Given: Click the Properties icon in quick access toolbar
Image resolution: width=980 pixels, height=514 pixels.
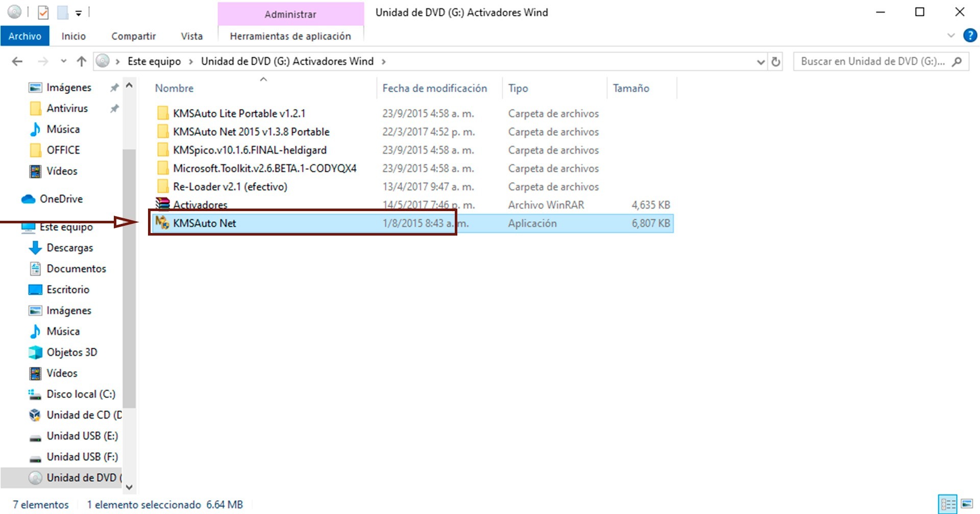Looking at the screenshot, I should click(43, 12).
